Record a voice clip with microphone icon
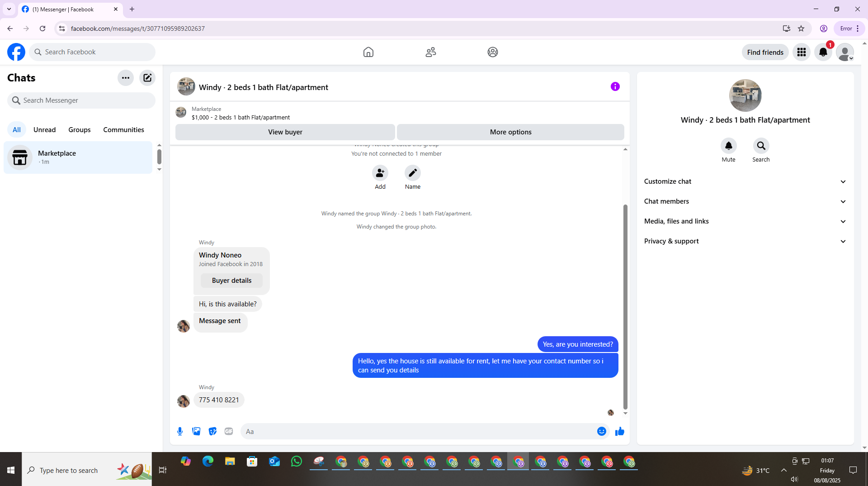This screenshot has height=486, width=868. [180, 431]
